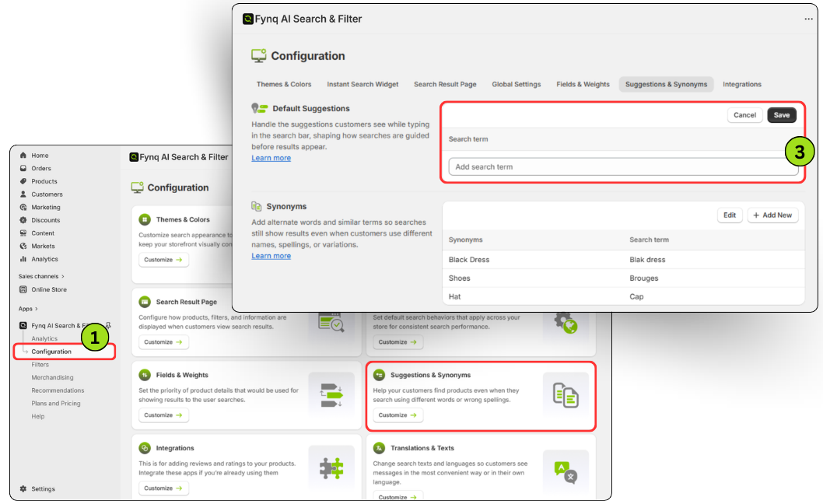
Task: Open Learn more under Default Suggestions
Action: click(271, 158)
